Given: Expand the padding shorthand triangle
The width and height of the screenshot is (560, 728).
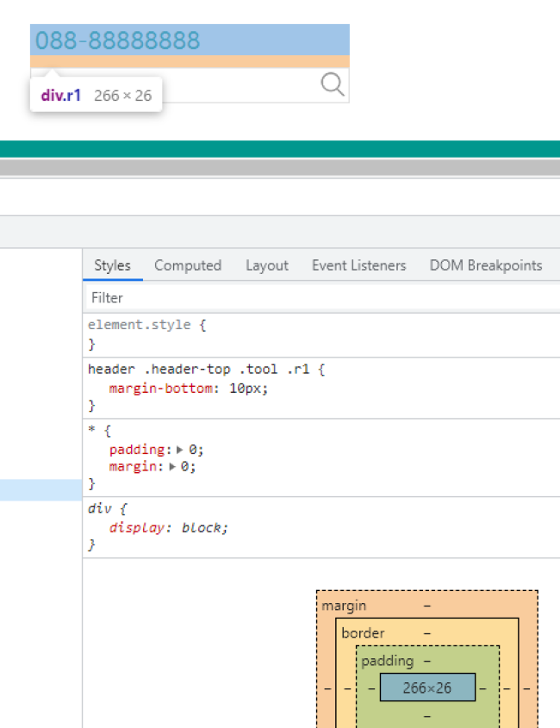Looking at the screenshot, I should [x=179, y=450].
